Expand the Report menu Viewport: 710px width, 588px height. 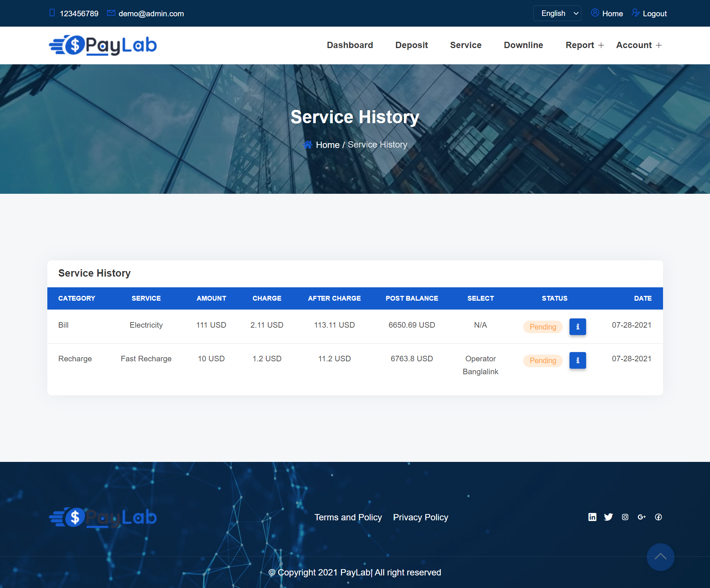coord(580,45)
